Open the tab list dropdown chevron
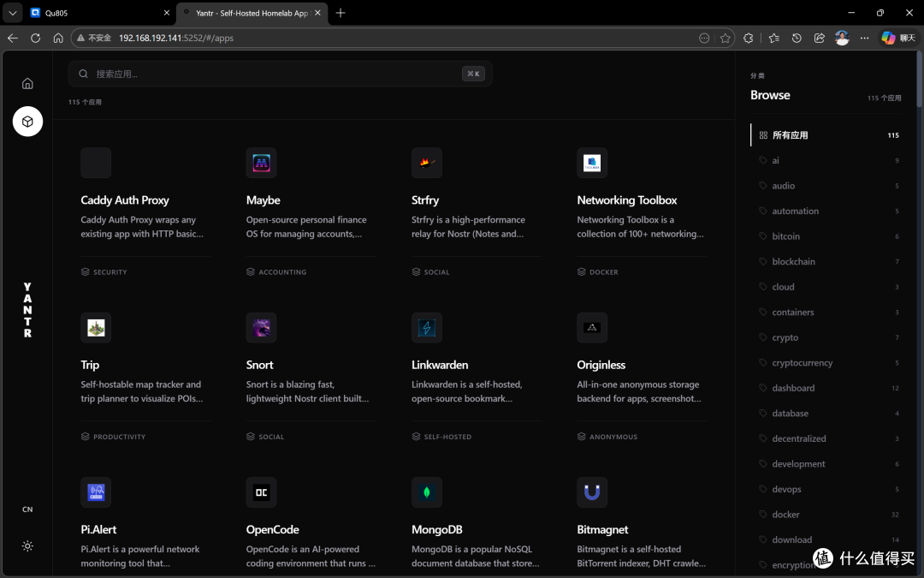The image size is (924, 578). click(x=12, y=13)
